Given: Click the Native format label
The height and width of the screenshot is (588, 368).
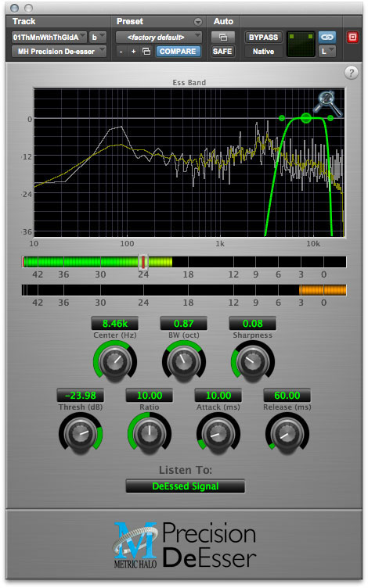Looking at the screenshot, I should [x=263, y=52].
